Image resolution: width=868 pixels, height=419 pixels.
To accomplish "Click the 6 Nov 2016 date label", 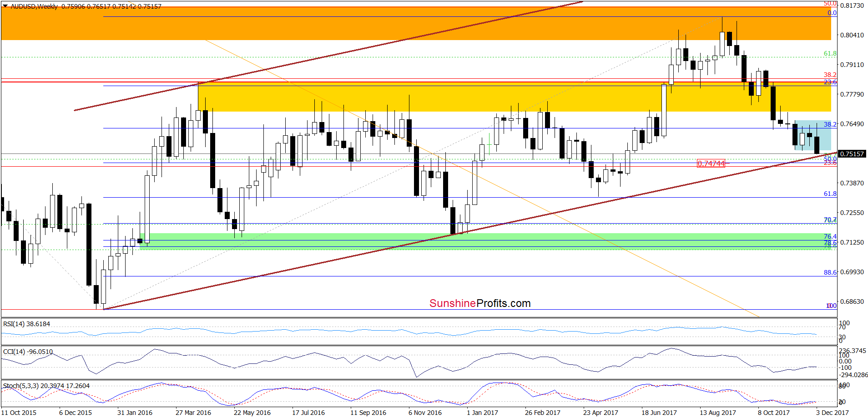I will pos(425,413).
